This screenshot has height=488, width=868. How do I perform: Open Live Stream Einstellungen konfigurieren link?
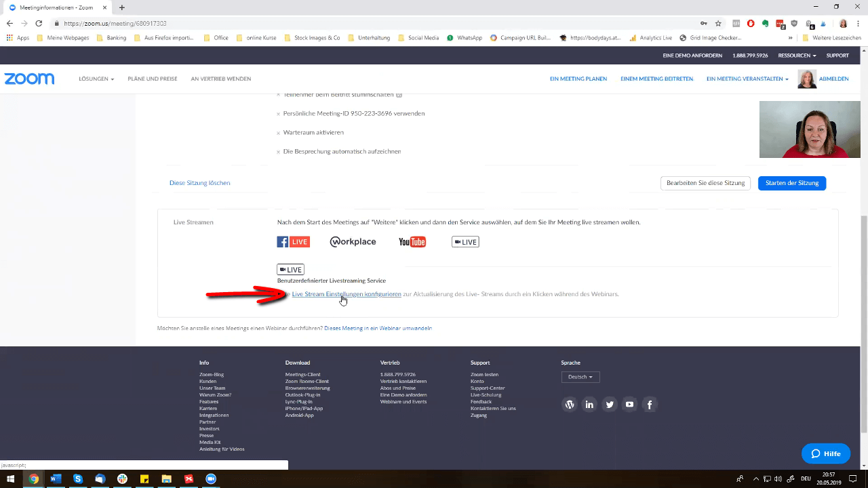click(x=347, y=294)
